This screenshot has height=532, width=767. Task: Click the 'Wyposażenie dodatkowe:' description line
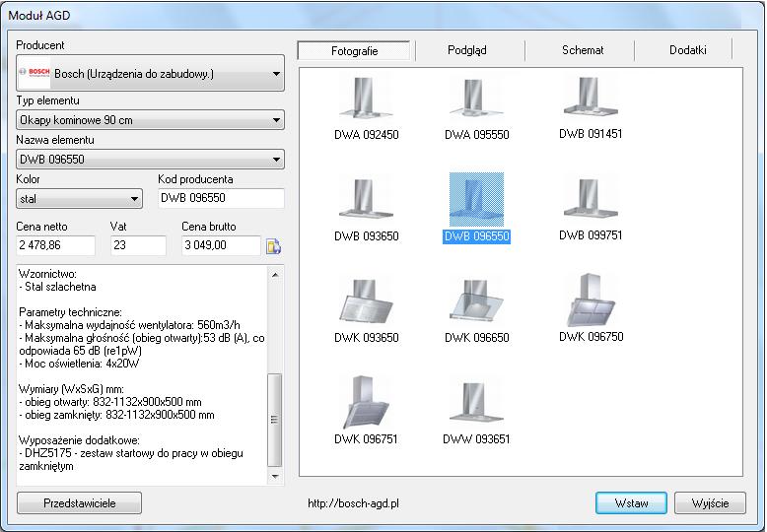tap(79, 440)
